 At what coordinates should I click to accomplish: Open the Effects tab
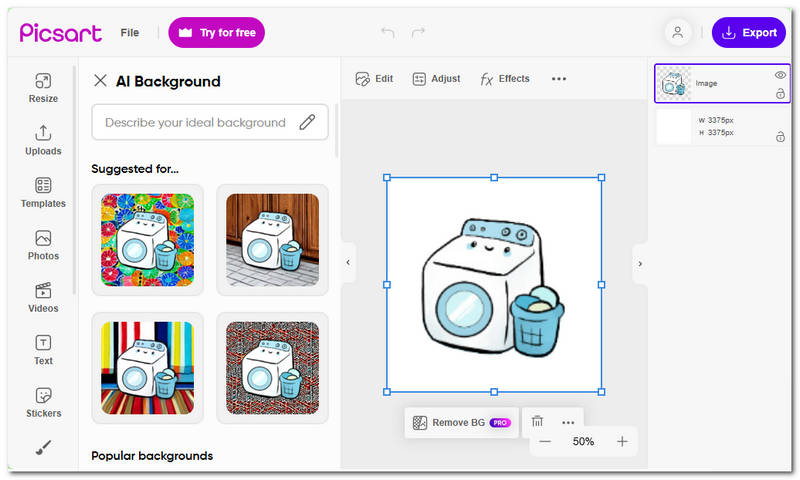click(505, 79)
